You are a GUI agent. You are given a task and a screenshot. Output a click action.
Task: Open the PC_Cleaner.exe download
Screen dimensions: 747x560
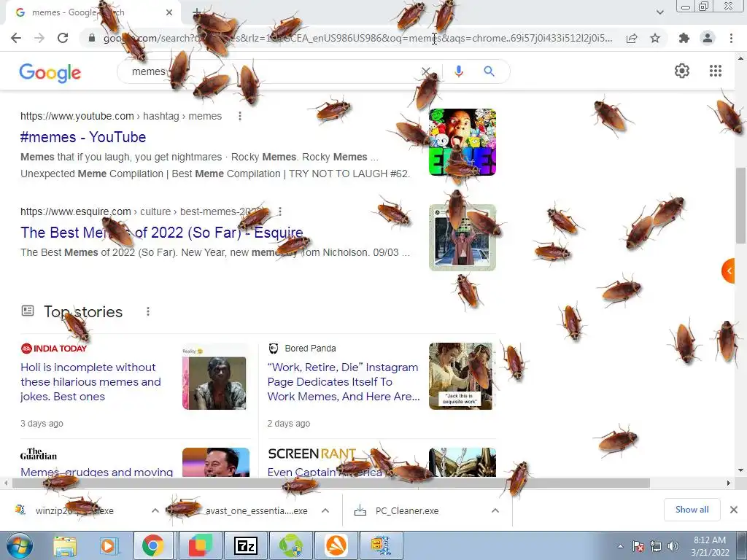tap(407, 511)
